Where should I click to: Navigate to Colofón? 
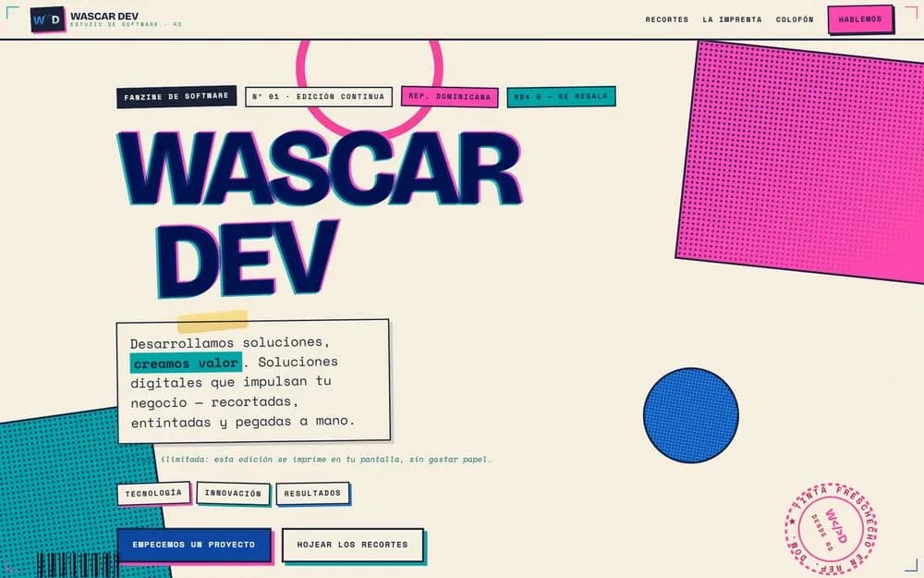pos(795,19)
